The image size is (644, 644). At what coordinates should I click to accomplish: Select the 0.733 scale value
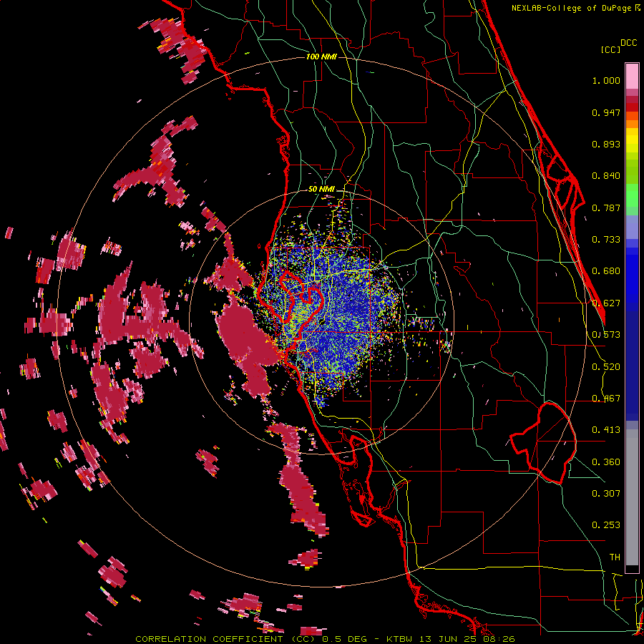pyautogui.click(x=606, y=240)
